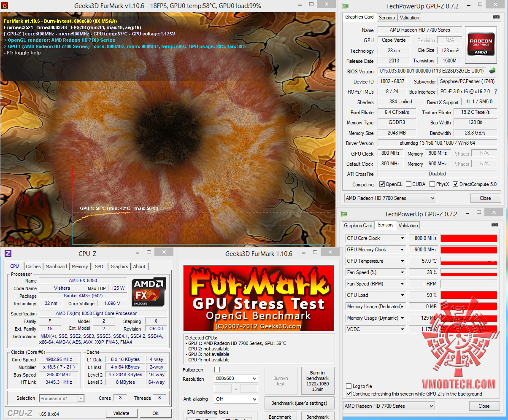Open the GPU Memory Clock sensor dropdown
Screen dimensions: 508x420
click(x=402, y=250)
